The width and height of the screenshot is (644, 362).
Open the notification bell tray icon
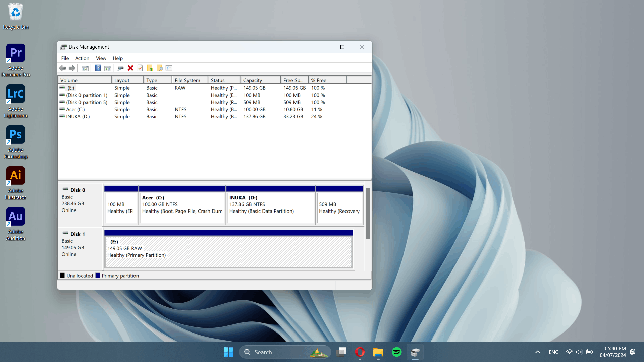633,352
